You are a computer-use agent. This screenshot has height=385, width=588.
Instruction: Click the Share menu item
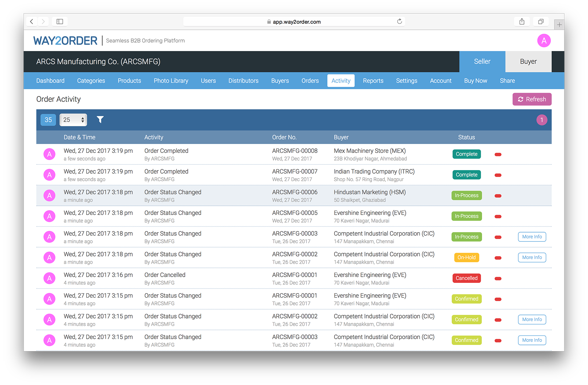(507, 81)
